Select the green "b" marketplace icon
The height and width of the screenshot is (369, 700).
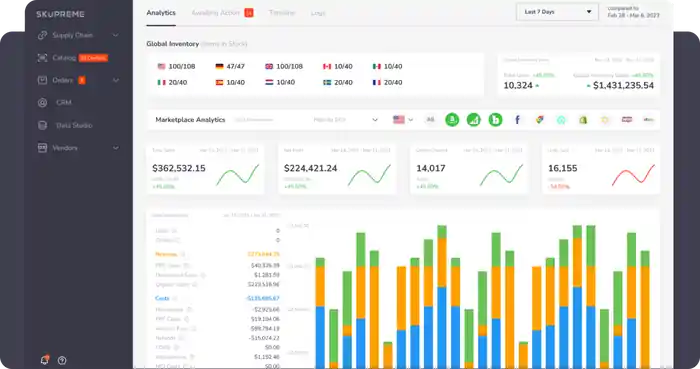tap(495, 120)
